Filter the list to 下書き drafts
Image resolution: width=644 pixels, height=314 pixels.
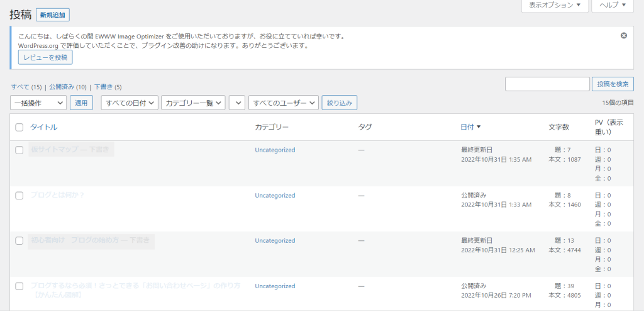click(x=103, y=87)
